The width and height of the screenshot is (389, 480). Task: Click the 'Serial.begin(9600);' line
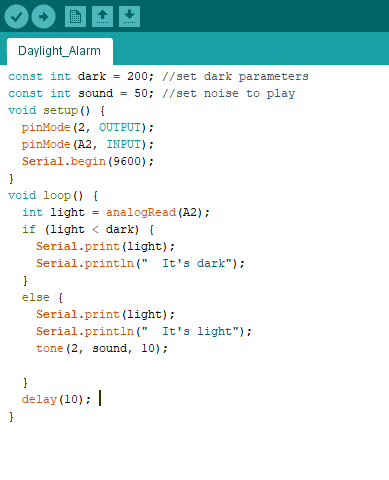point(88,161)
